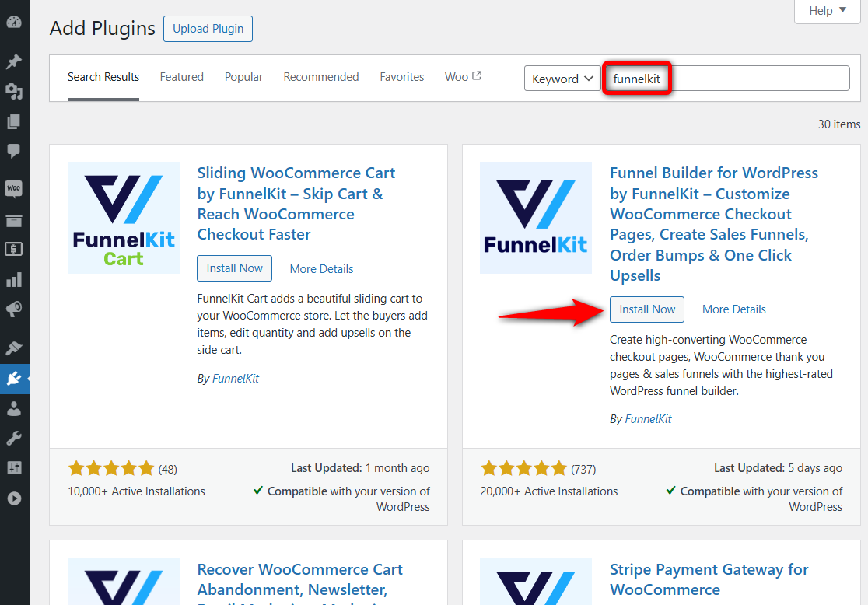Image resolution: width=868 pixels, height=605 pixels.
Task: Open the Pages icon in sidebar
Action: click(x=14, y=121)
